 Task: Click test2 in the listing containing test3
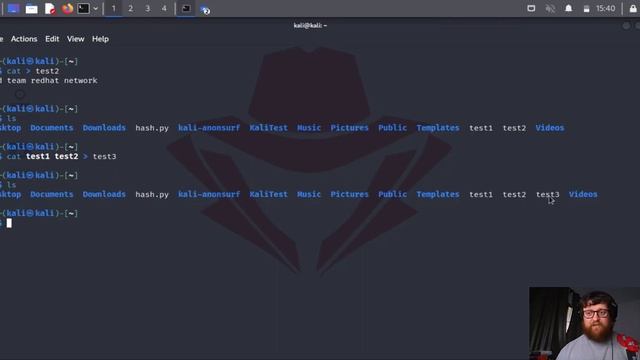click(514, 194)
